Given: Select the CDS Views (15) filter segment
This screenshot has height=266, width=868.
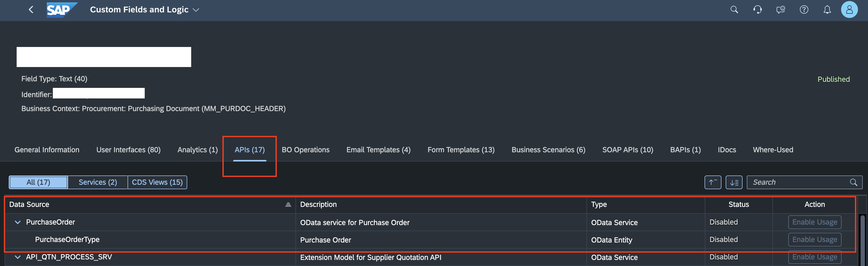Looking at the screenshot, I should tap(157, 182).
